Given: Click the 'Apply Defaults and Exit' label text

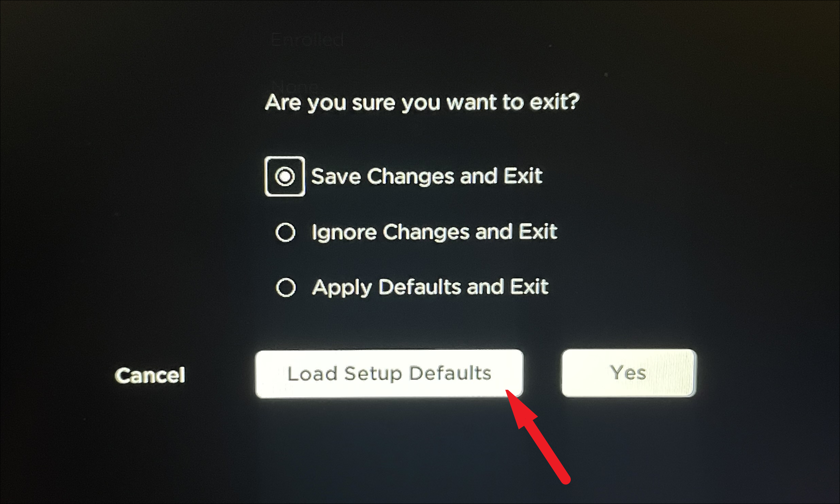Looking at the screenshot, I should point(430,287).
